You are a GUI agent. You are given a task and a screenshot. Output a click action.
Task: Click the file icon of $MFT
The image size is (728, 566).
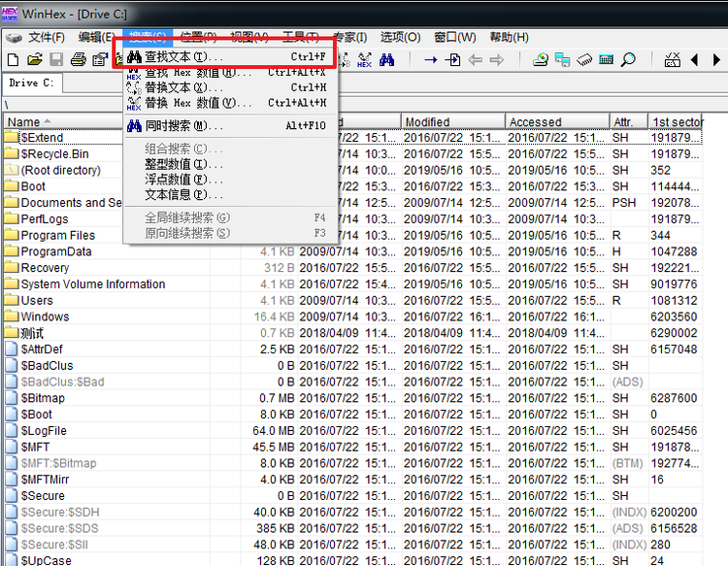click(x=11, y=447)
